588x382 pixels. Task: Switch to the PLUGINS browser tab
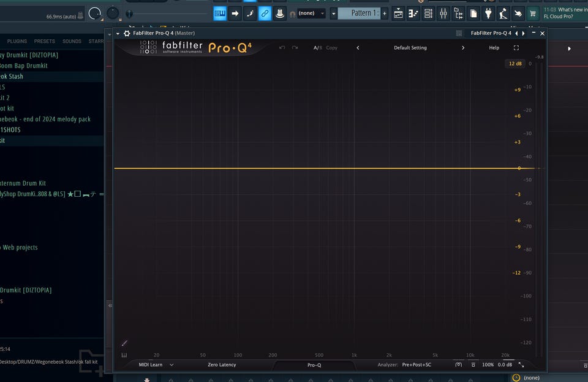point(17,41)
